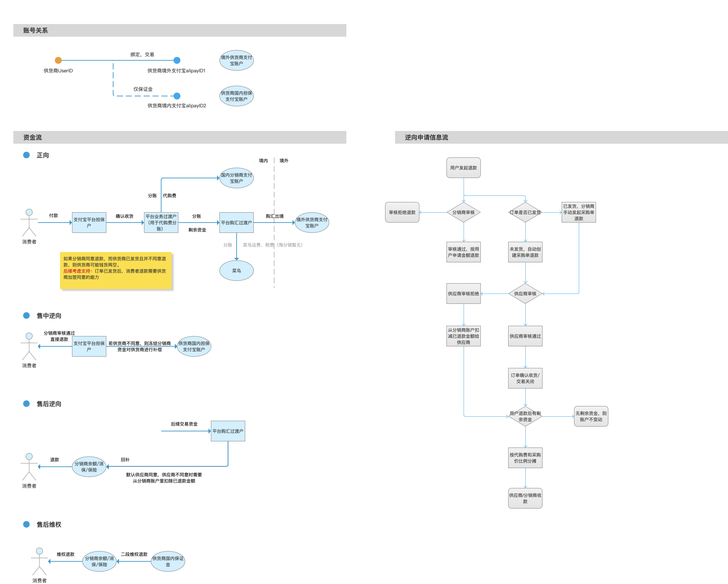
Task: Click the 消费者 stick figure in 售中逆向 section
Action: 29,346
